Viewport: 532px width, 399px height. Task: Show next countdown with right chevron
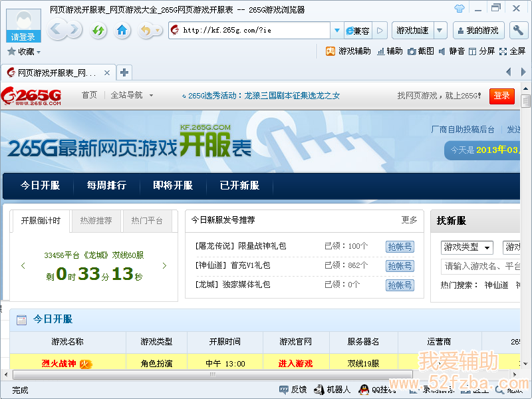click(x=164, y=265)
